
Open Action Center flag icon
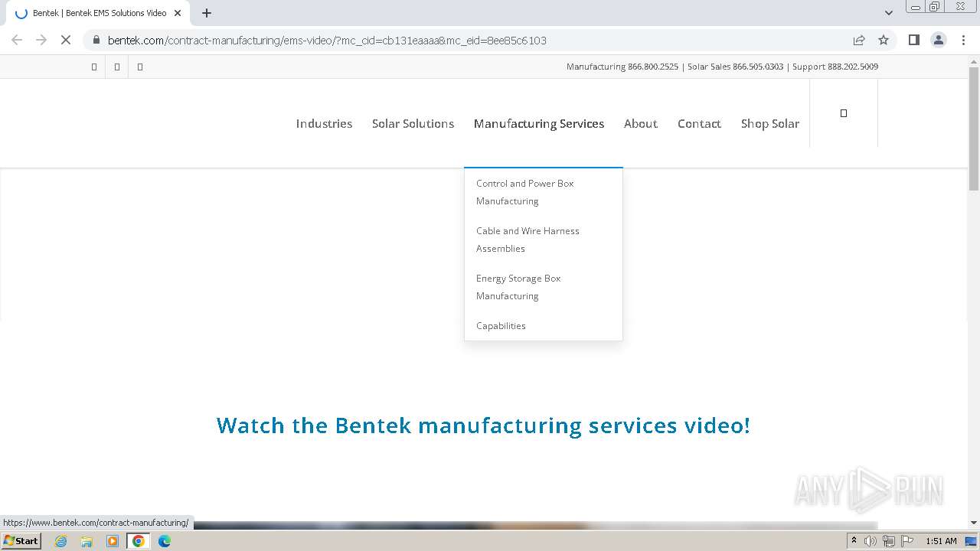coord(906,541)
